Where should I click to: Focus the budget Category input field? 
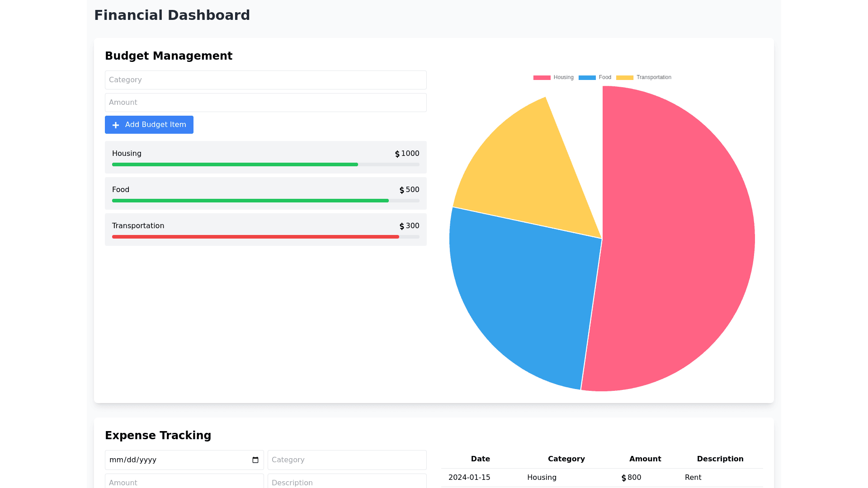(265, 80)
